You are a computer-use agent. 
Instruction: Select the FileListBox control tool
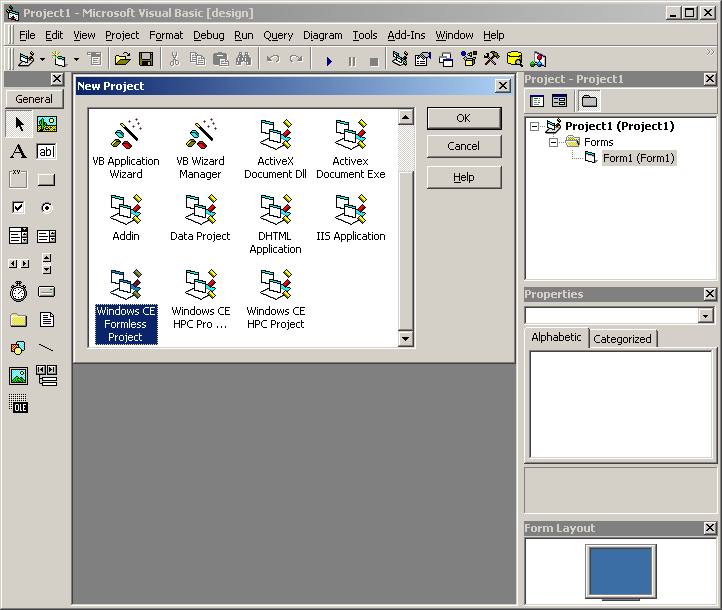tap(47, 320)
